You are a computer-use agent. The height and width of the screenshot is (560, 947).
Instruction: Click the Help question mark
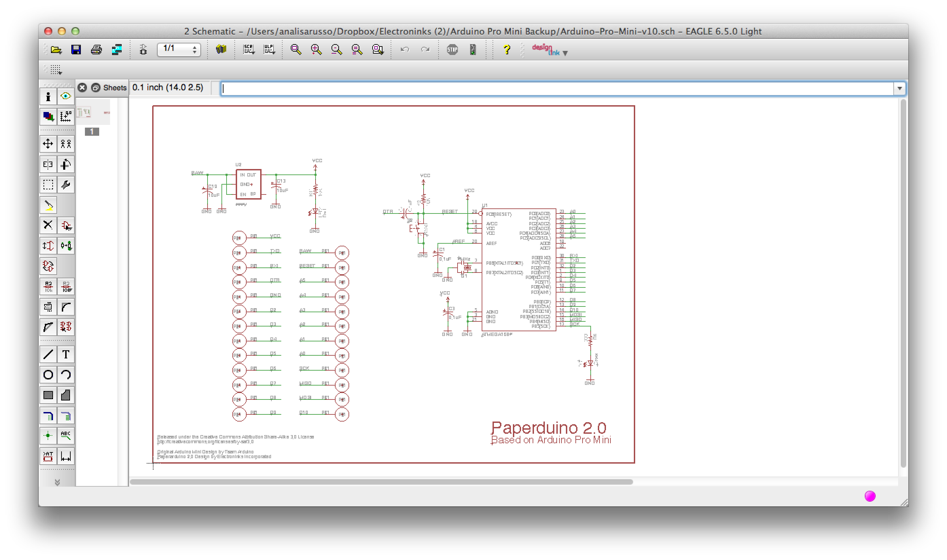click(x=506, y=50)
